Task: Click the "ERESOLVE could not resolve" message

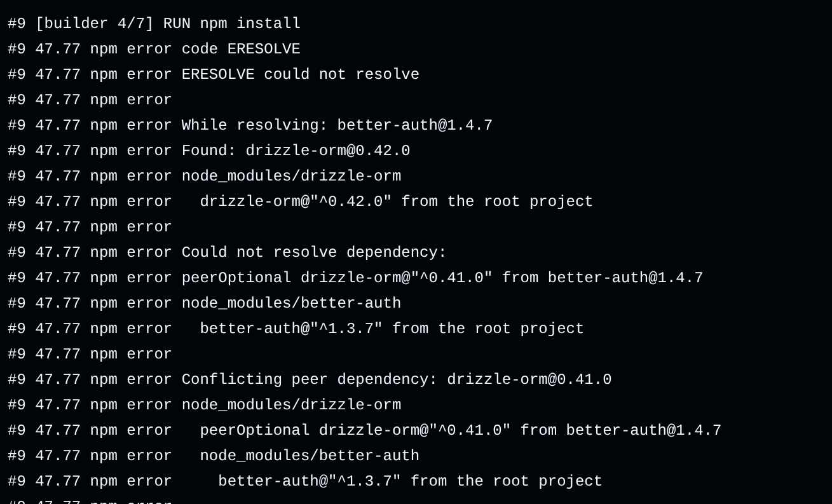Action: tap(300, 75)
